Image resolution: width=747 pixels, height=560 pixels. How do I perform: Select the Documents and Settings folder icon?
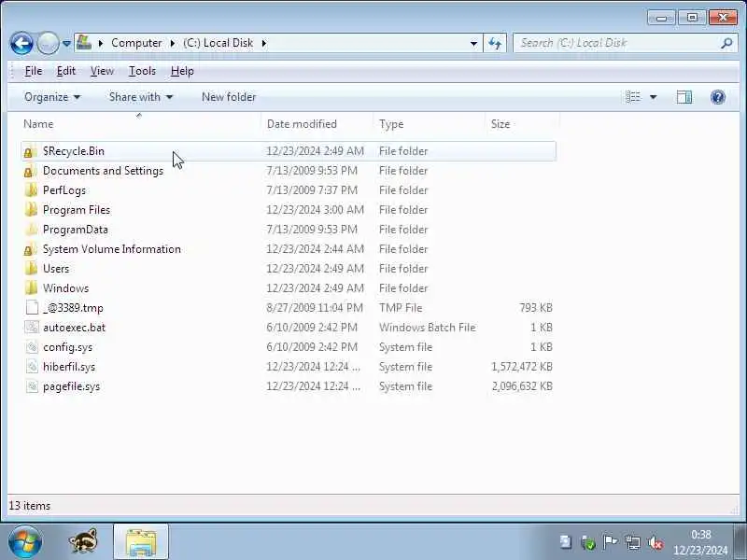[x=31, y=171]
